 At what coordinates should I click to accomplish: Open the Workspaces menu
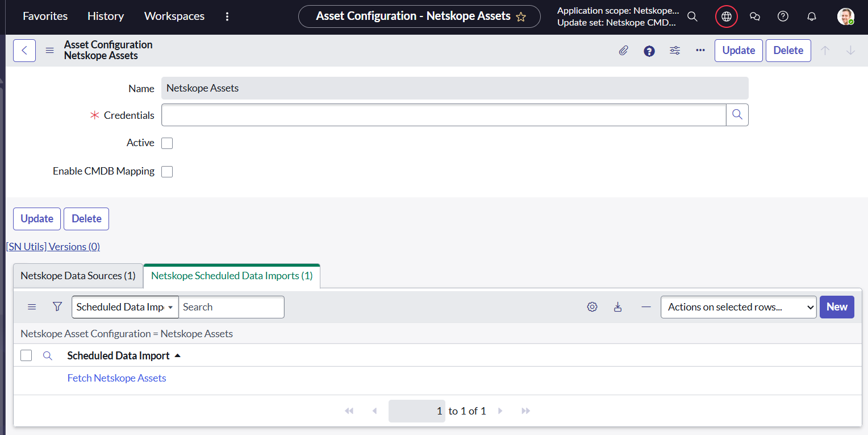[174, 16]
